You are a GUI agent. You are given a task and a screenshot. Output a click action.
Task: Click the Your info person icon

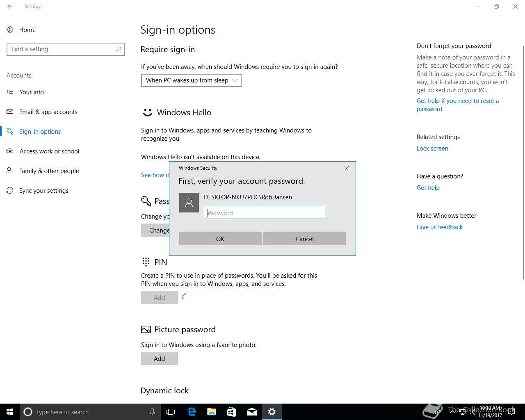[x=10, y=92]
